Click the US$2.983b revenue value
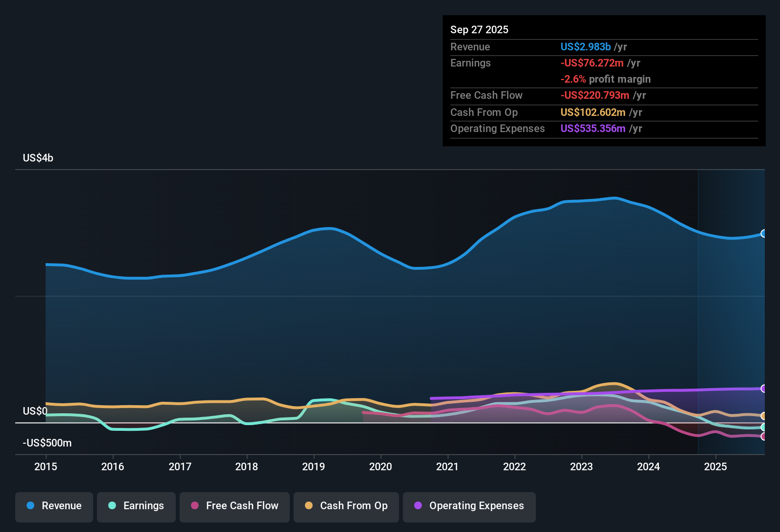 [x=585, y=47]
